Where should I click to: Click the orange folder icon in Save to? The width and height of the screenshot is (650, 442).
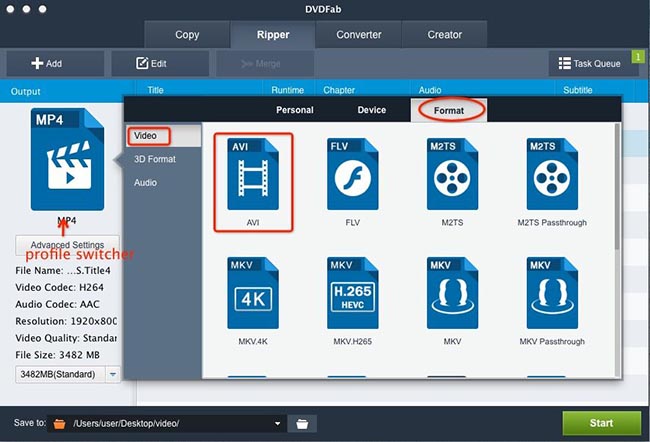pos(60,424)
